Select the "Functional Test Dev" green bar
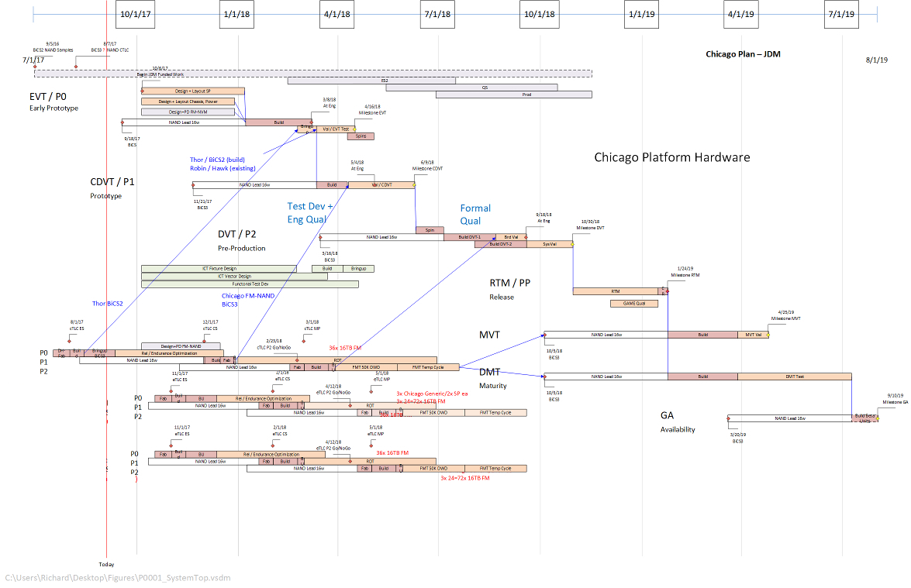 (x=250, y=284)
